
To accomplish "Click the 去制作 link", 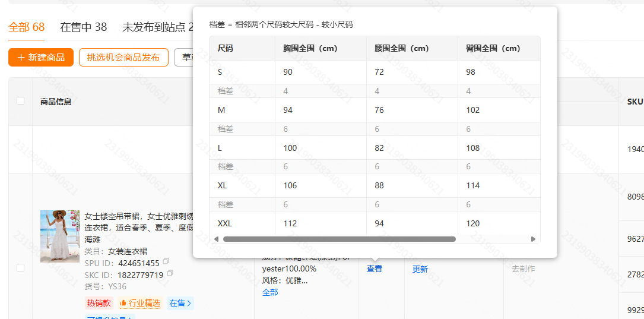I will [524, 269].
